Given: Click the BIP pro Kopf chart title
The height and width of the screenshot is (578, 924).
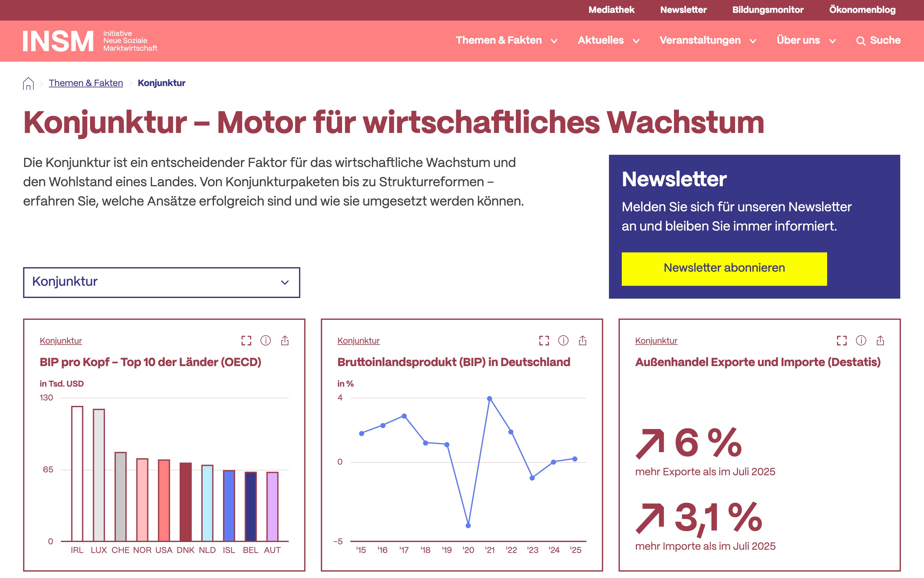Looking at the screenshot, I should [x=150, y=362].
